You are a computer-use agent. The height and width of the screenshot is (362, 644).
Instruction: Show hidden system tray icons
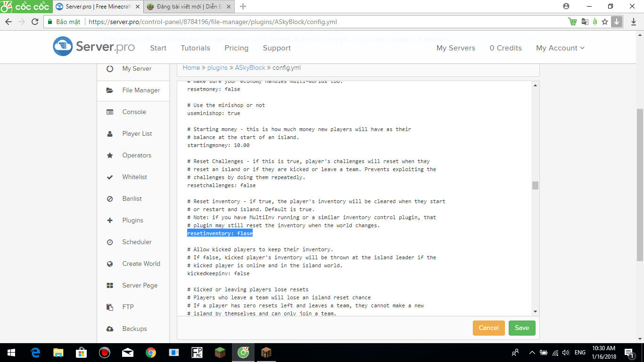click(532, 353)
